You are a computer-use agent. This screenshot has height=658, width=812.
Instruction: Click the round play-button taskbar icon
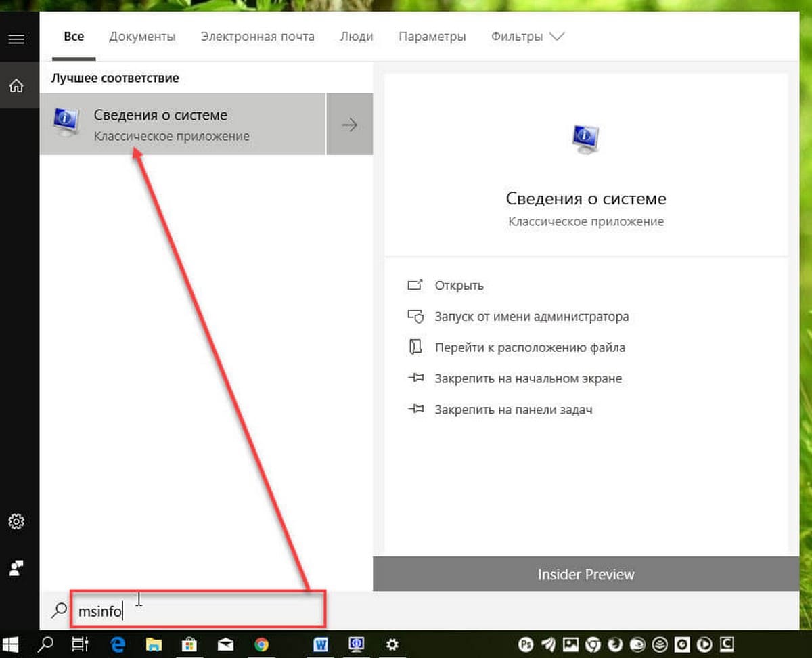(x=704, y=644)
